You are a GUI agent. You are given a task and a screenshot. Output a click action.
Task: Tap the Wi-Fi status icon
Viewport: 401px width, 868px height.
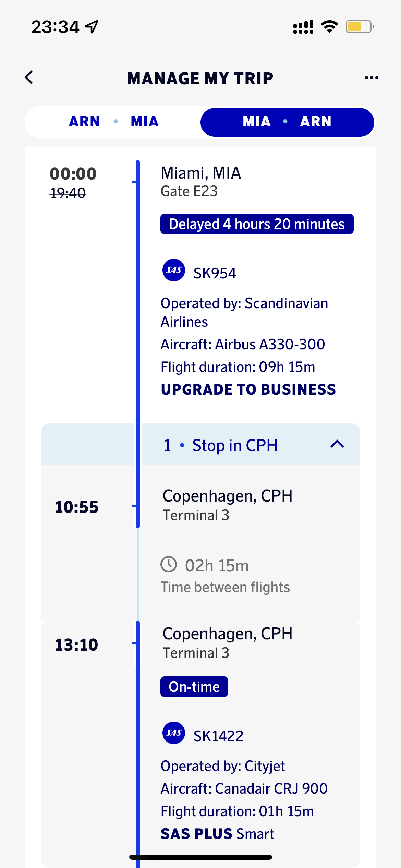point(329,26)
